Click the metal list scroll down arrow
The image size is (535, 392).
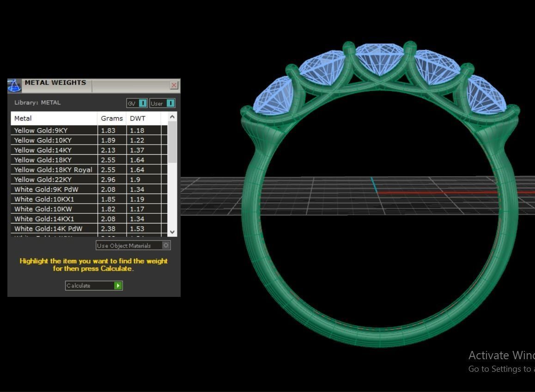172,232
